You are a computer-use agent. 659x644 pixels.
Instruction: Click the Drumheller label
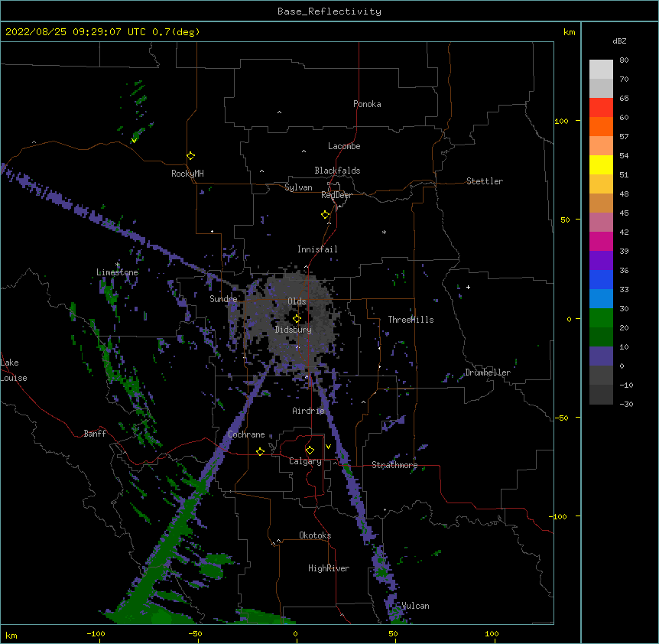(488, 372)
